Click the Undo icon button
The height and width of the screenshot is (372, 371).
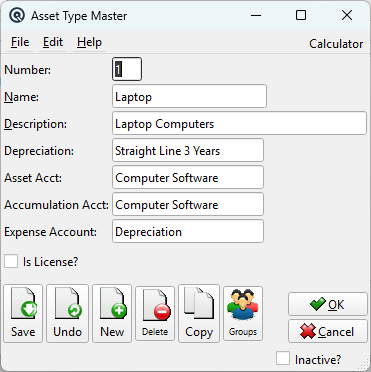67,313
